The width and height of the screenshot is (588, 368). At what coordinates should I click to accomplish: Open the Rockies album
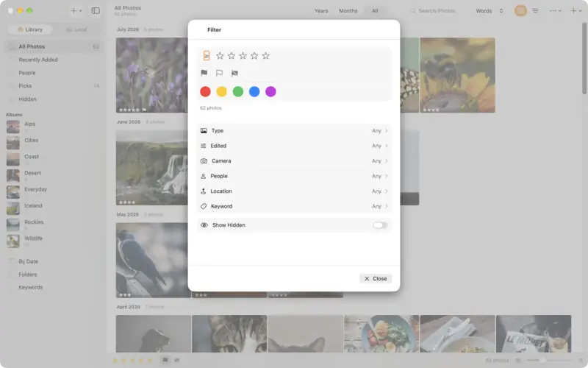pyautogui.click(x=54, y=224)
